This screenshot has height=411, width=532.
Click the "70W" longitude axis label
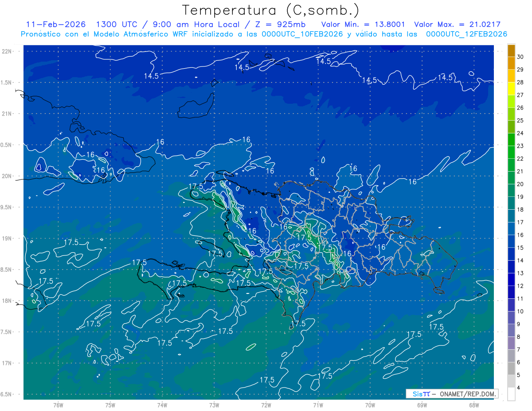click(370, 405)
